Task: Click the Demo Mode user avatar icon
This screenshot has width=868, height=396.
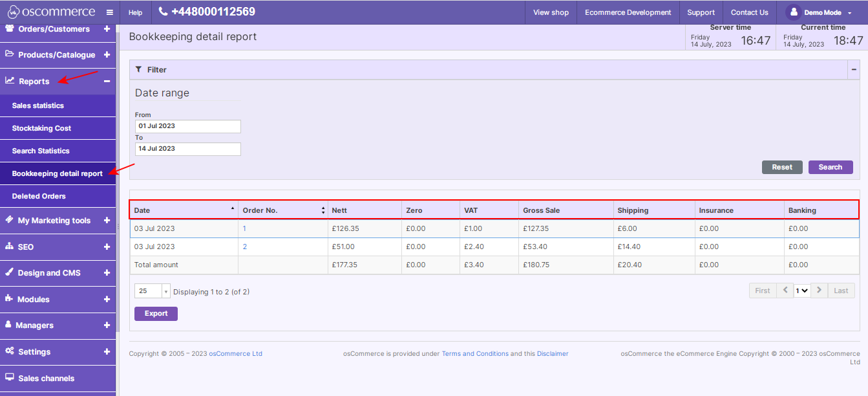Action: [793, 12]
